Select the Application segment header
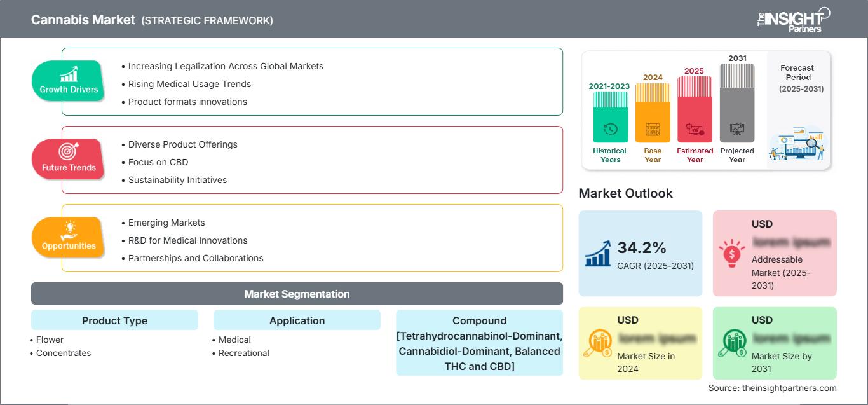The width and height of the screenshot is (868, 405). point(297,320)
